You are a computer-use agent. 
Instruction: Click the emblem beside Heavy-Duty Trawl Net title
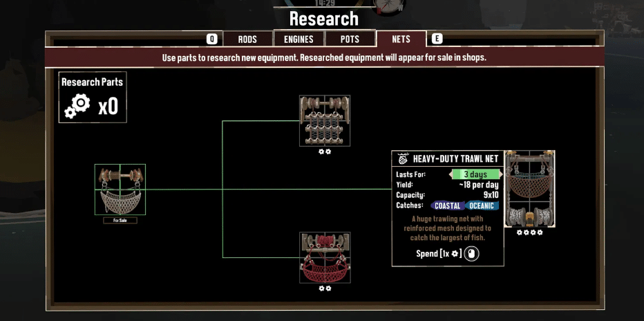pyautogui.click(x=403, y=159)
